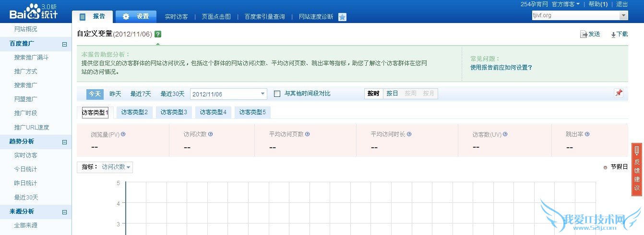This screenshot has height=235, width=644.
Task: Open 百度索引量查询 in top navigation
Action: tap(264, 17)
